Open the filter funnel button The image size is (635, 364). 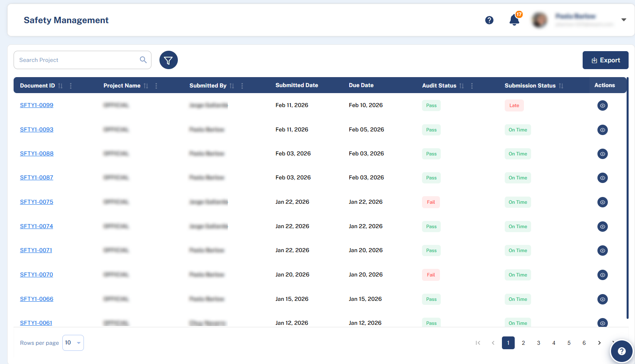(168, 60)
